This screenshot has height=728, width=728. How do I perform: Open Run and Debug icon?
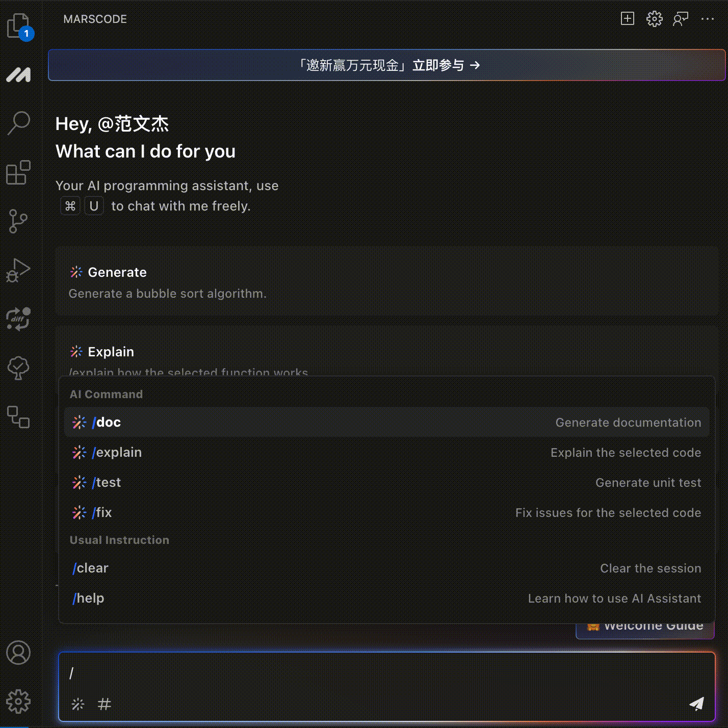(x=18, y=270)
